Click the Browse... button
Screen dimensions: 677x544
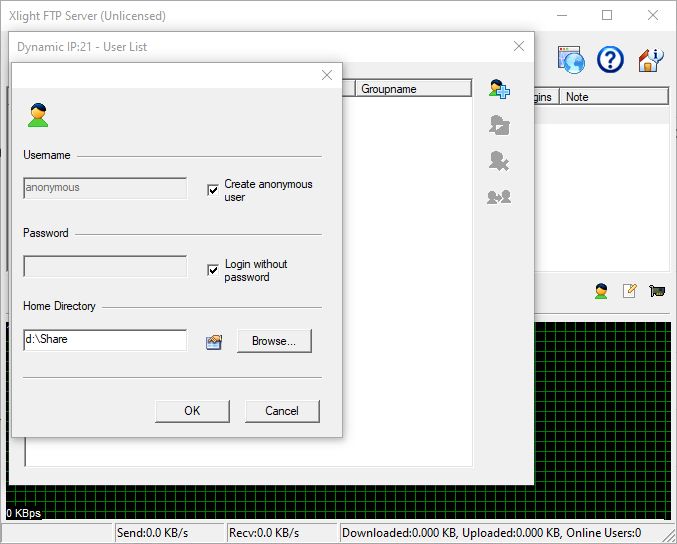(x=274, y=341)
